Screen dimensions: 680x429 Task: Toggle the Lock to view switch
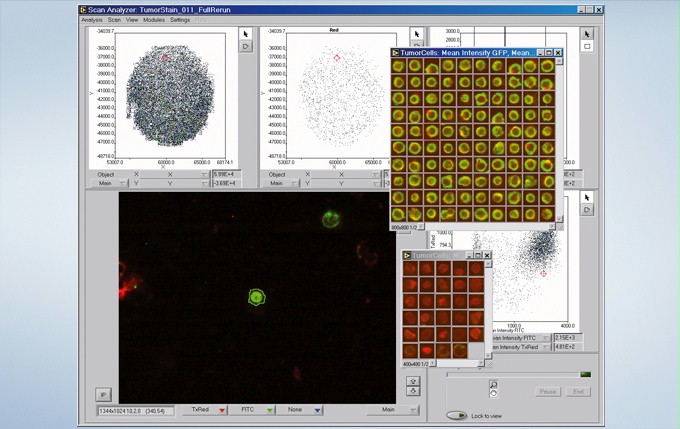coord(457,416)
